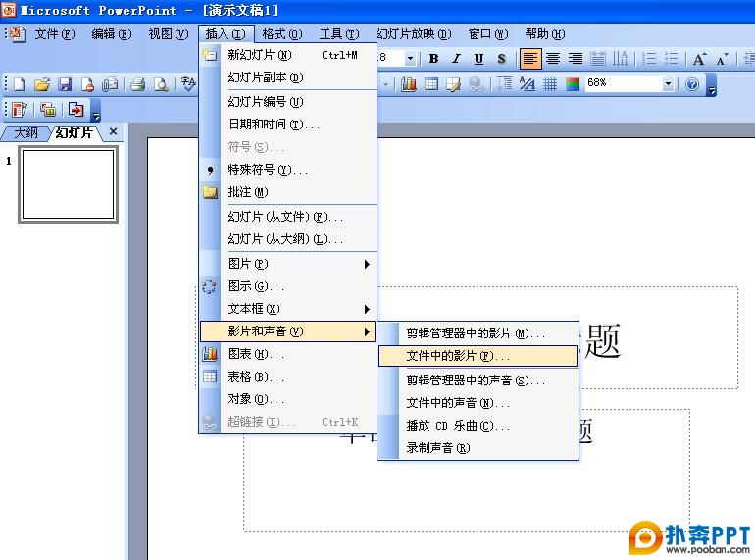
Task: Open the 编辑(E) menu
Action: 111,34
